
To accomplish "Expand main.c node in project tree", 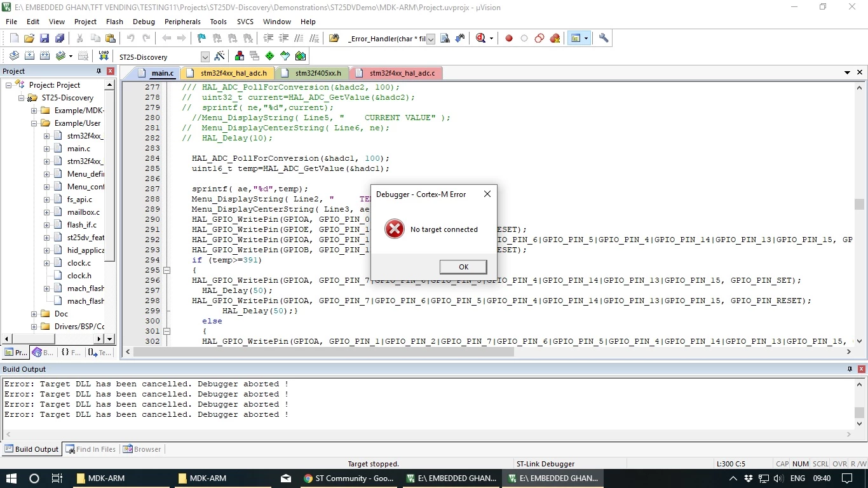I will click(x=47, y=149).
